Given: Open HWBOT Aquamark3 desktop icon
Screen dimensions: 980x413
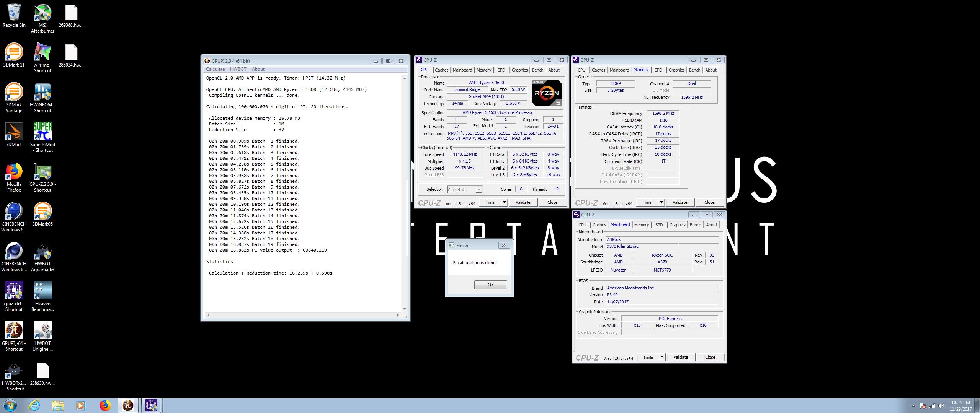Looking at the screenshot, I should (42, 257).
